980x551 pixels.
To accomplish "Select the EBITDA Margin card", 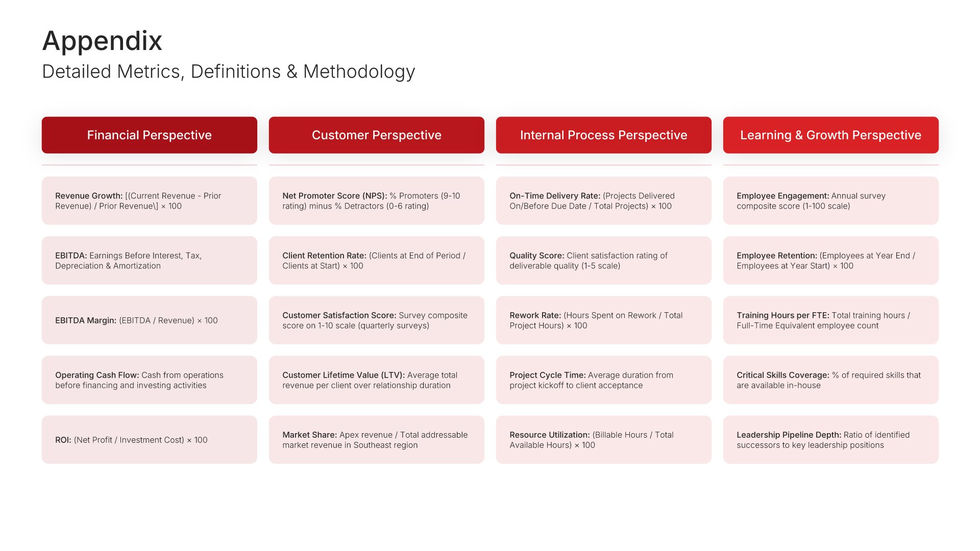I will (x=149, y=320).
